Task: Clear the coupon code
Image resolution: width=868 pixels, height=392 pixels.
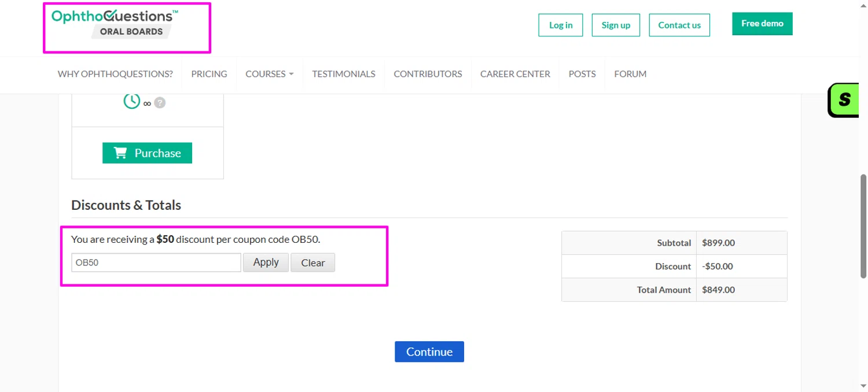Action: 312,262
